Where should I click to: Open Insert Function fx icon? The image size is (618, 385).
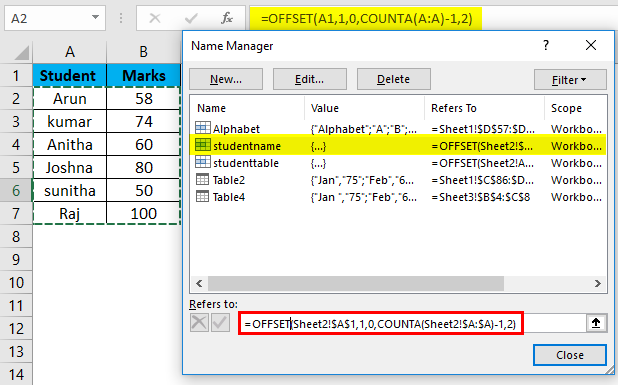[227, 18]
